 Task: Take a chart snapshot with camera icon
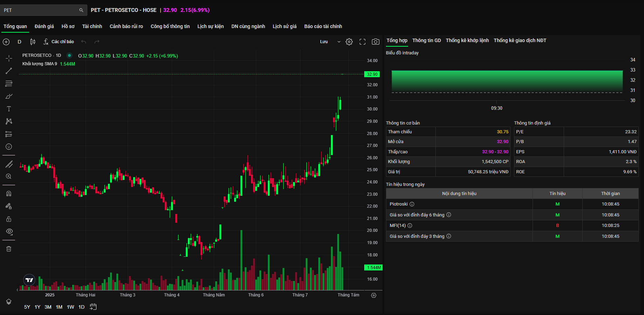[375, 42]
